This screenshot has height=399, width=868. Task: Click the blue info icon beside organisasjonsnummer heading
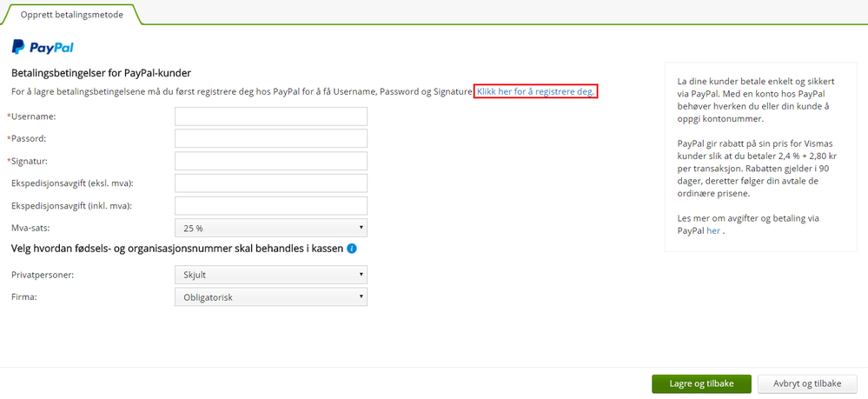tap(352, 249)
